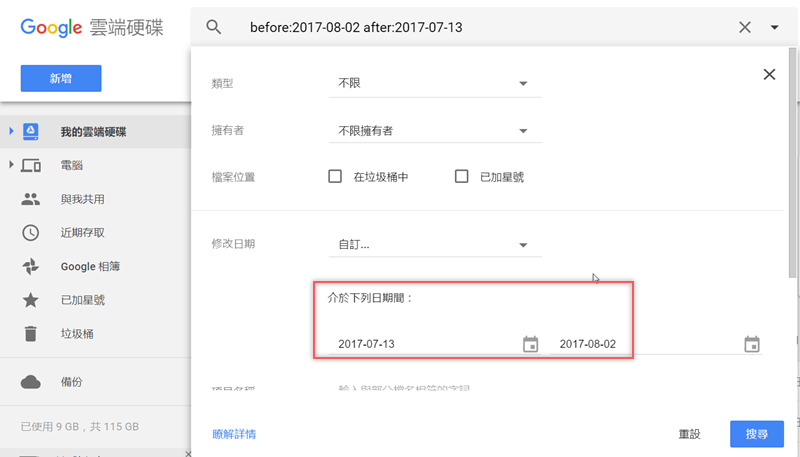Click the search panel vertical scrollbar

point(792,162)
